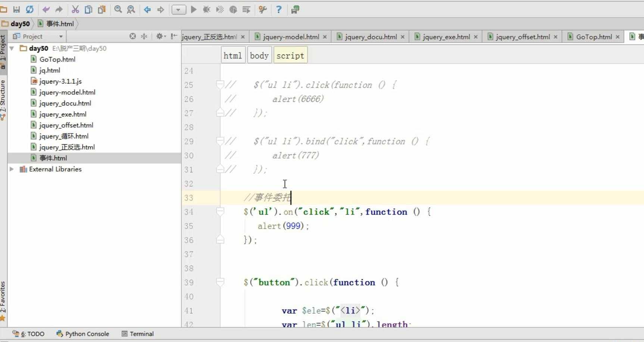Open the 6: TODO tool window
This screenshot has width=644, height=342.
tap(28, 334)
